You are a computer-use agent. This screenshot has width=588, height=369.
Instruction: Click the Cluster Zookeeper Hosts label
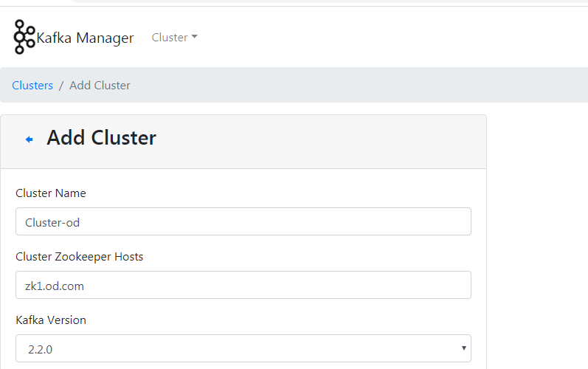tap(80, 257)
